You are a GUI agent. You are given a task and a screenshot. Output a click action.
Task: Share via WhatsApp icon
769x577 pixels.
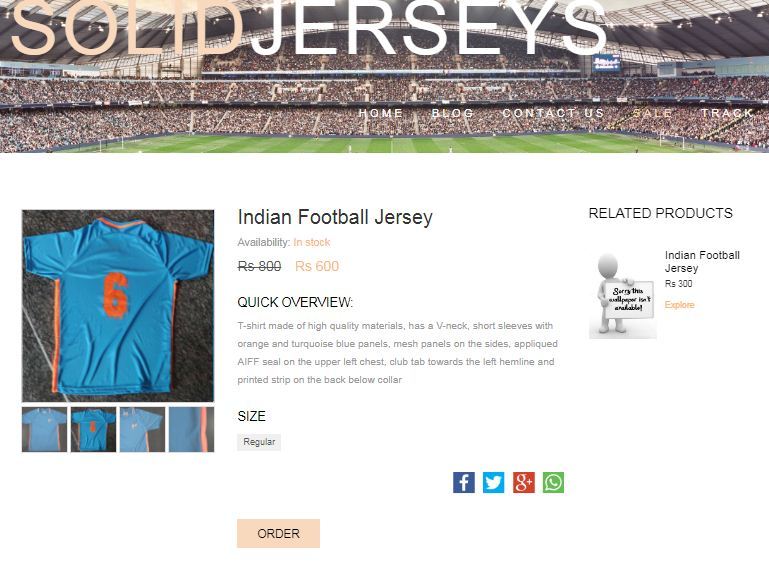553,482
